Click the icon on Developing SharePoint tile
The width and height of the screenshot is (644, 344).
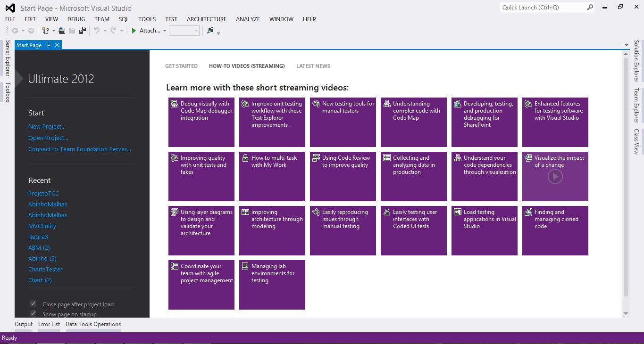(458, 104)
